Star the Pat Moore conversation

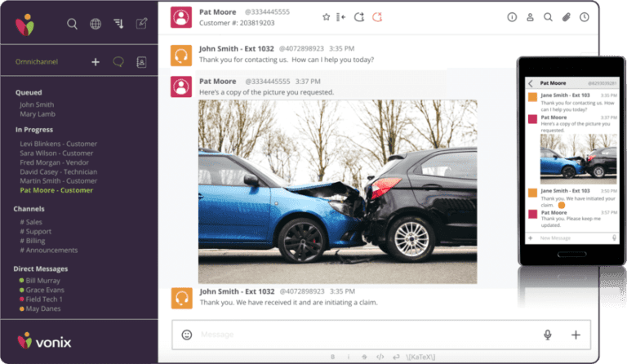pos(326,16)
